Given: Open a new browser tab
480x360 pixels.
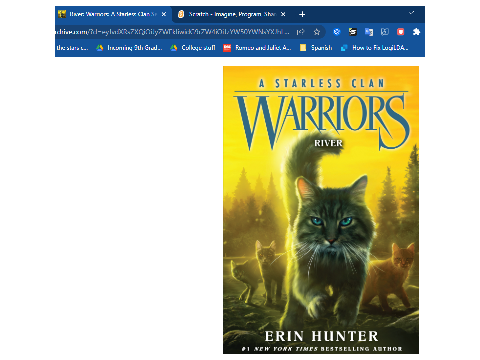Looking at the screenshot, I should [x=302, y=14].
